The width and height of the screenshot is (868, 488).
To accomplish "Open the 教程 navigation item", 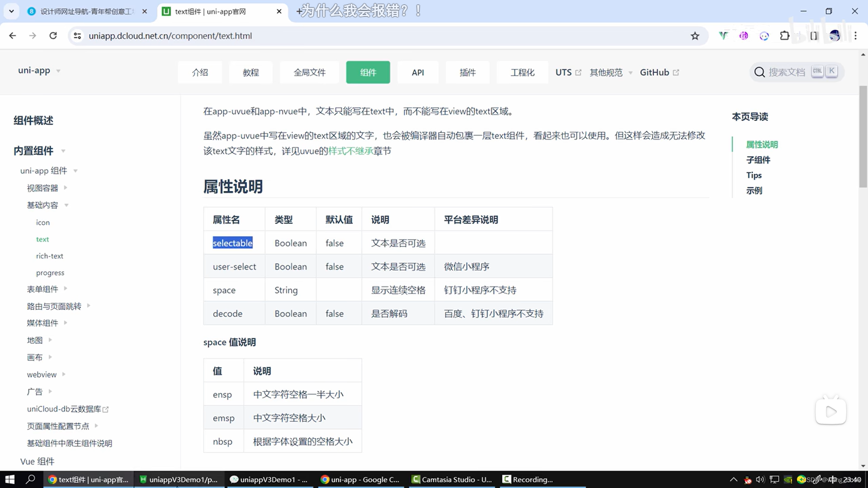I will (251, 72).
